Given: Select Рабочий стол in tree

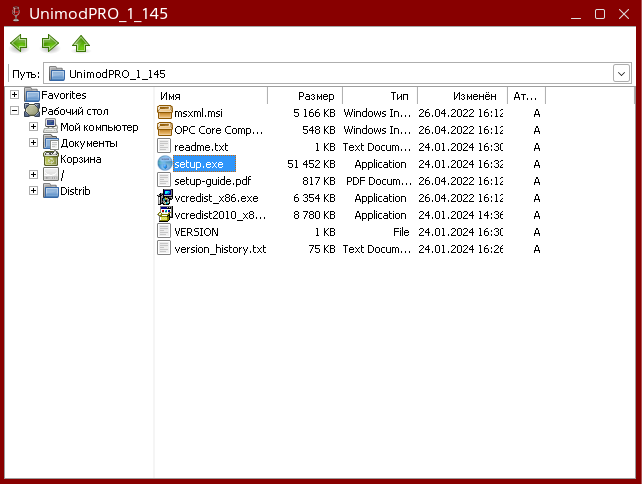Looking at the screenshot, I should [x=75, y=111].
